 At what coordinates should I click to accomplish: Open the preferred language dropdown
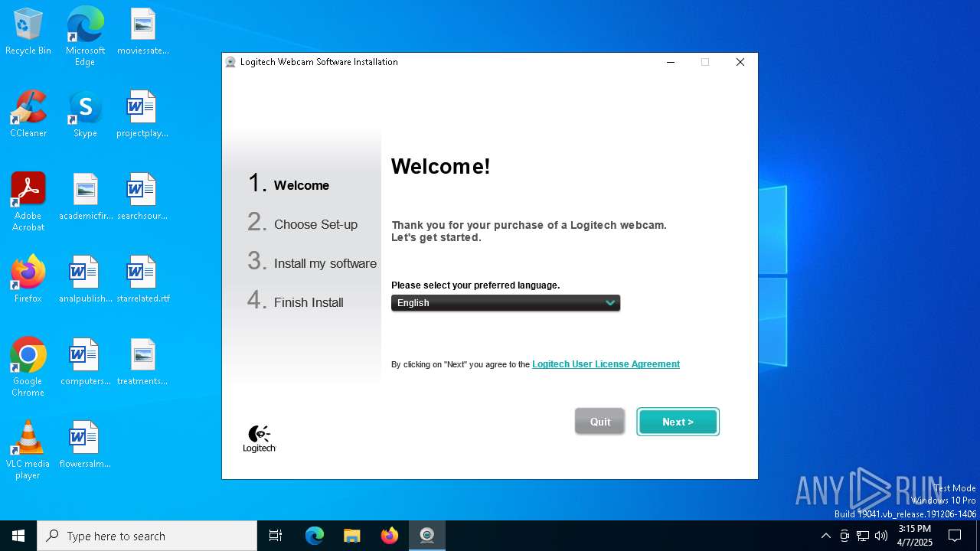pyautogui.click(x=505, y=303)
